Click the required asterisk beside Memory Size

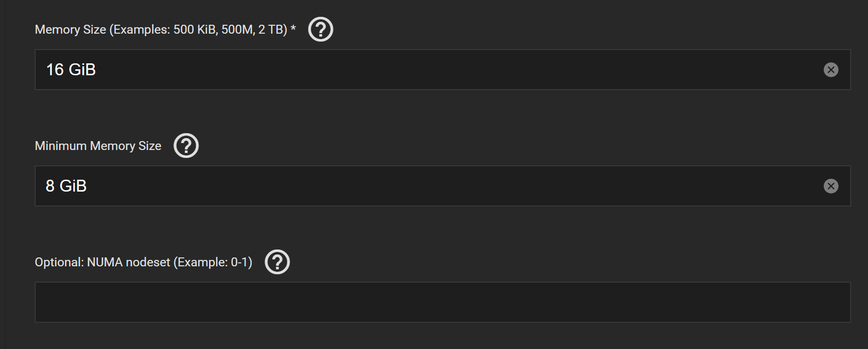tap(293, 29)
